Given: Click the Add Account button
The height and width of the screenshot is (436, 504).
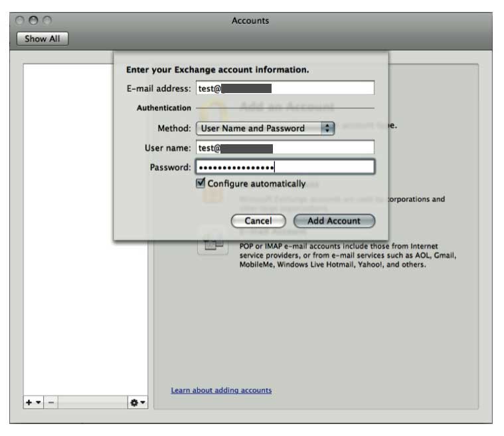Looking at the screenshot, I should coord(334,221).
